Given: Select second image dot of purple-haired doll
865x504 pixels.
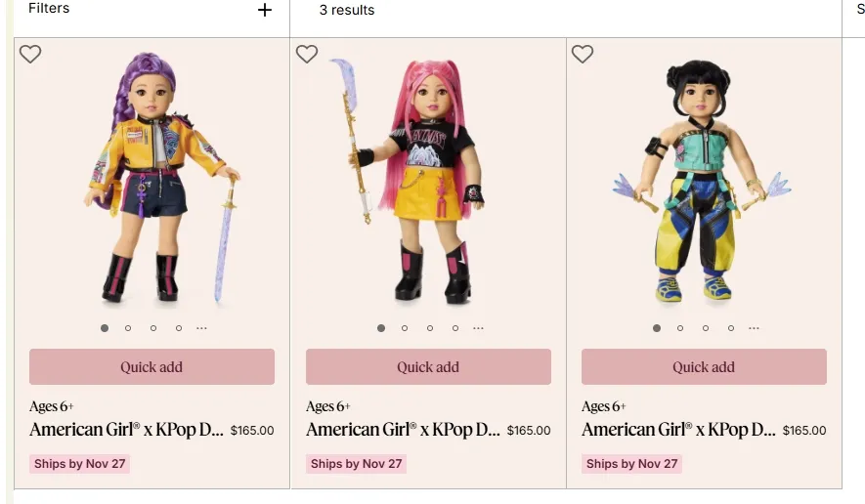Looking at the screenshot, I should 128,328.
